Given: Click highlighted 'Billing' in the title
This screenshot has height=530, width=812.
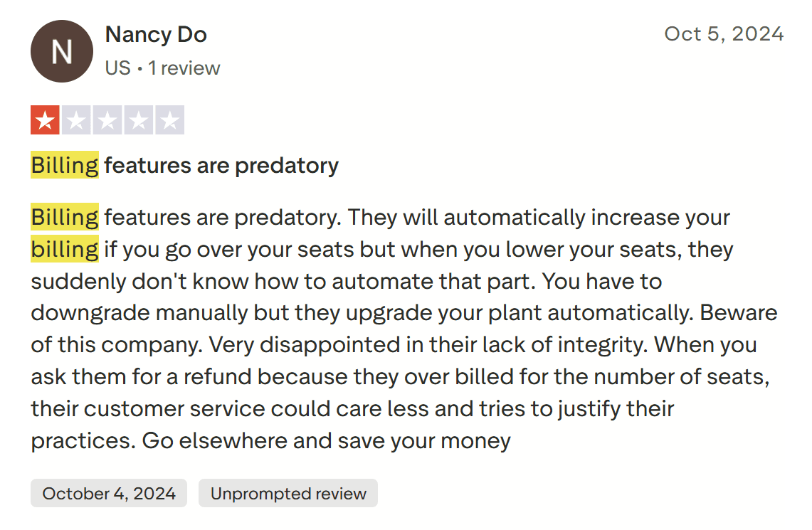Looking at the screenshot, I should tap(65, 166).
